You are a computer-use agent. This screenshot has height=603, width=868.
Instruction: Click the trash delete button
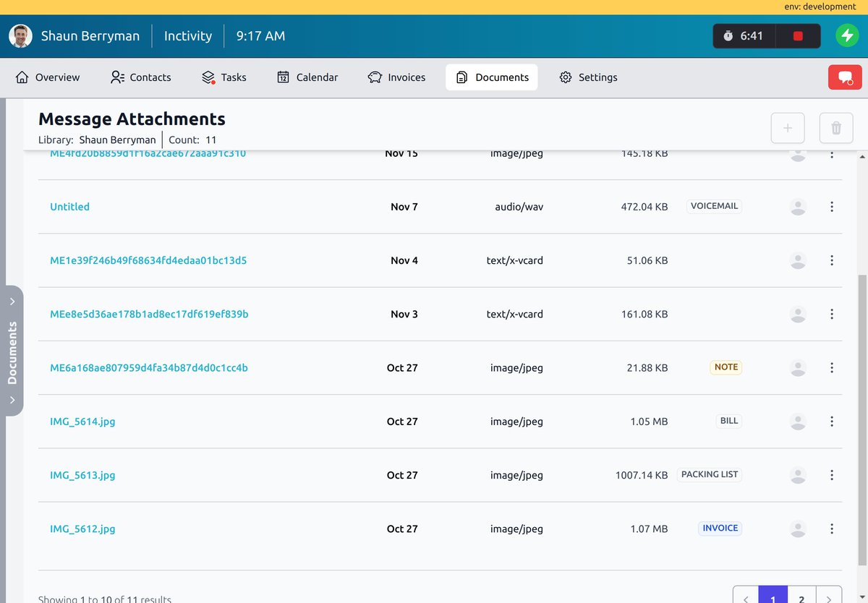[x=836, y=128]
